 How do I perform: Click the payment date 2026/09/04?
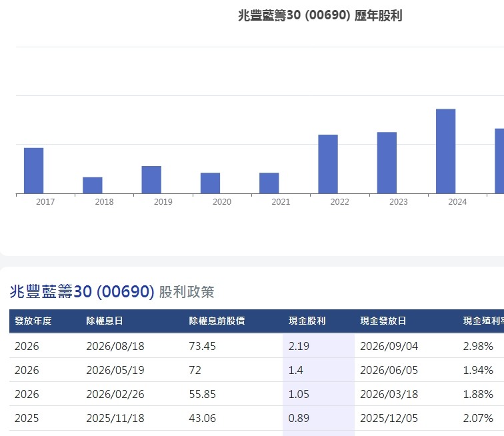389,346
